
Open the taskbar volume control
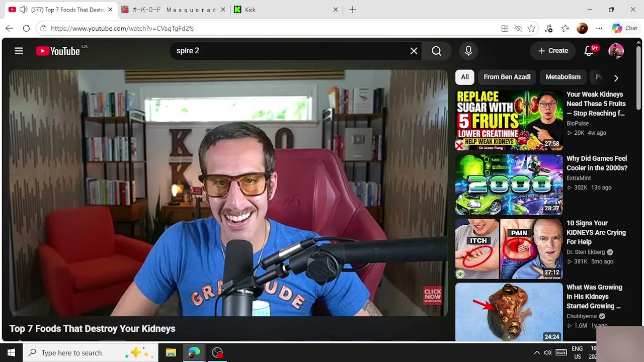click(x=547, y=352)
